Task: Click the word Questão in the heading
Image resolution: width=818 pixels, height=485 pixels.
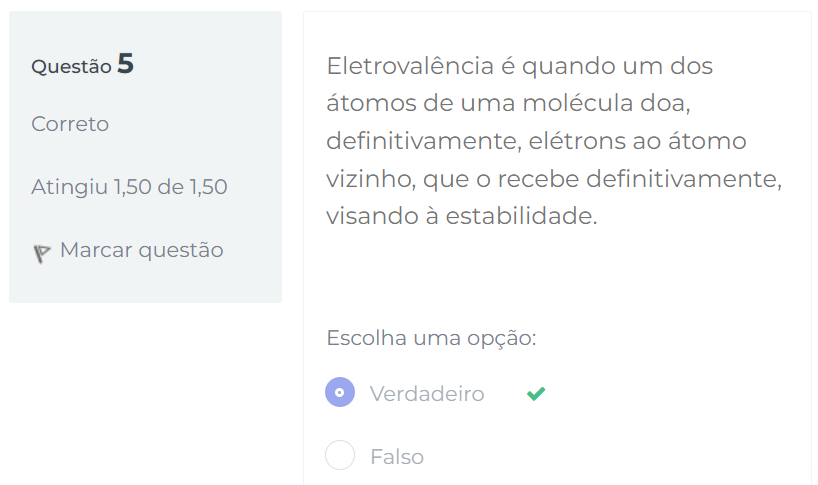Action: 71,67
